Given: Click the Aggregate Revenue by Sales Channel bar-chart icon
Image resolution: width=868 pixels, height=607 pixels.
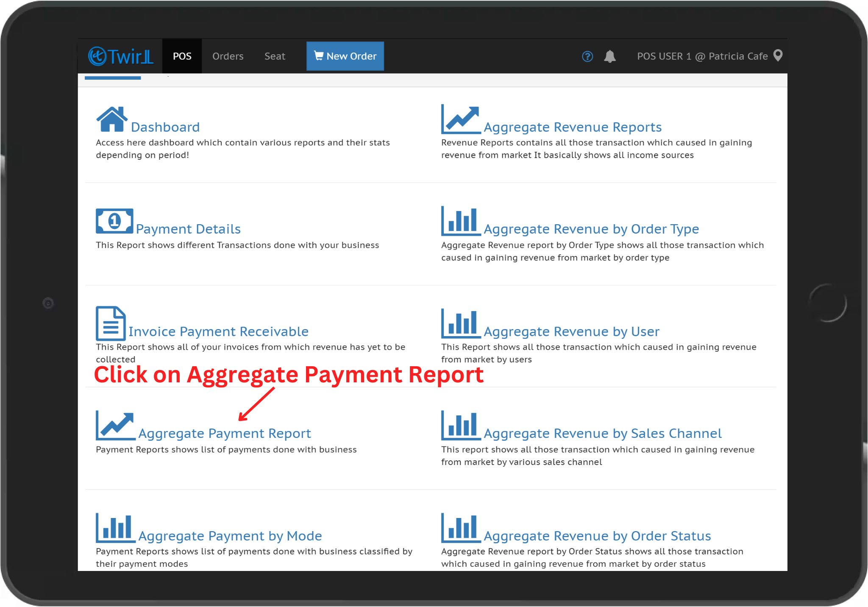Looking at the screenshot, I should 461,425.
